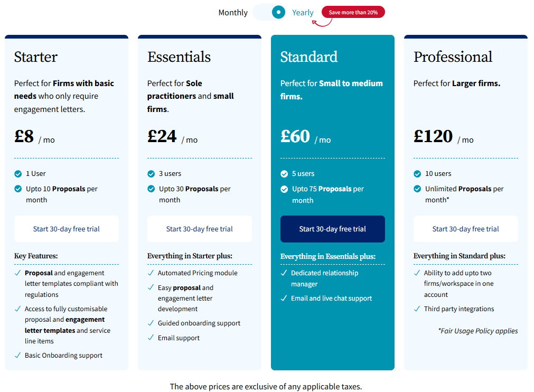
Task: Start the Essentials plan free trial
Action: [x=199, y=229]
